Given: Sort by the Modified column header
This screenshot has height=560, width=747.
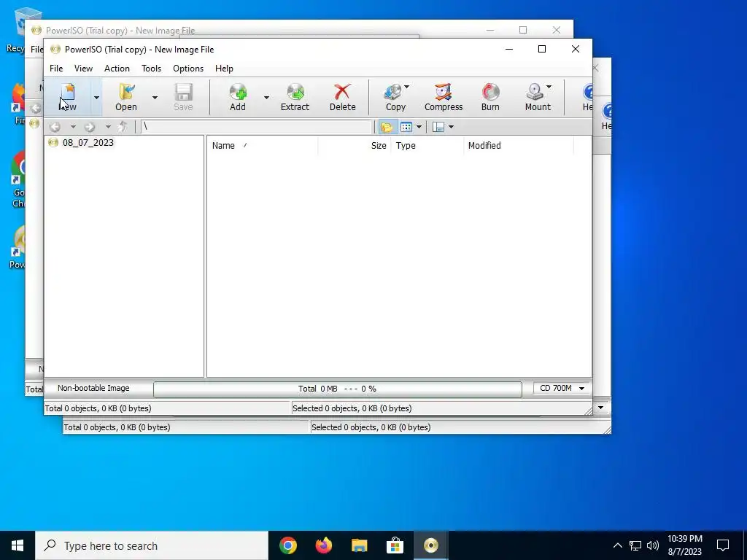Looking at the screenshot, I should tap(519, 145).
